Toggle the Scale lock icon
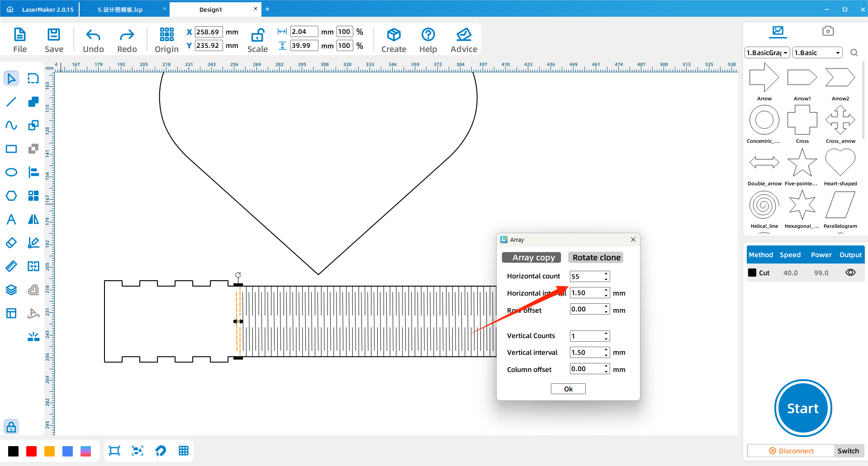 (x=257, y=35)
